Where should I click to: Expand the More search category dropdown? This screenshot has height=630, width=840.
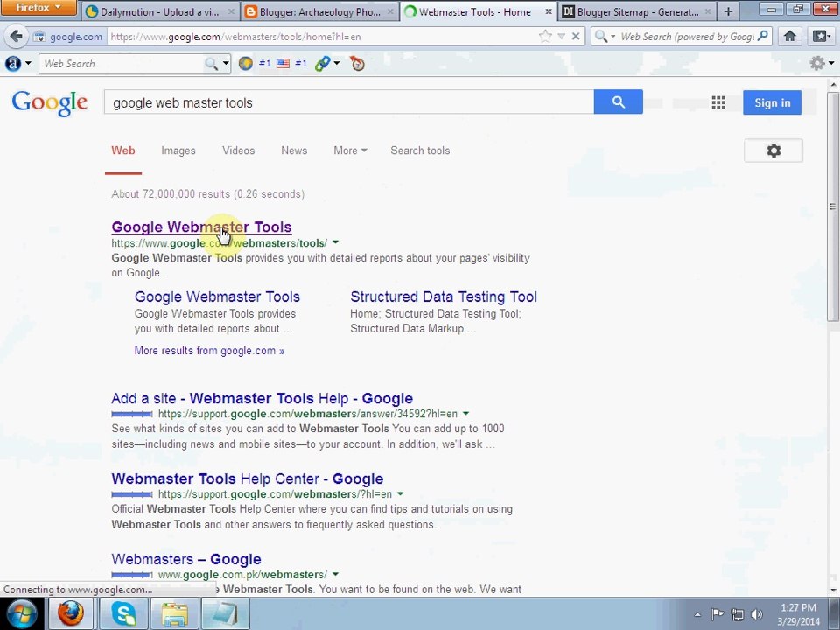(x=350, y=150)
